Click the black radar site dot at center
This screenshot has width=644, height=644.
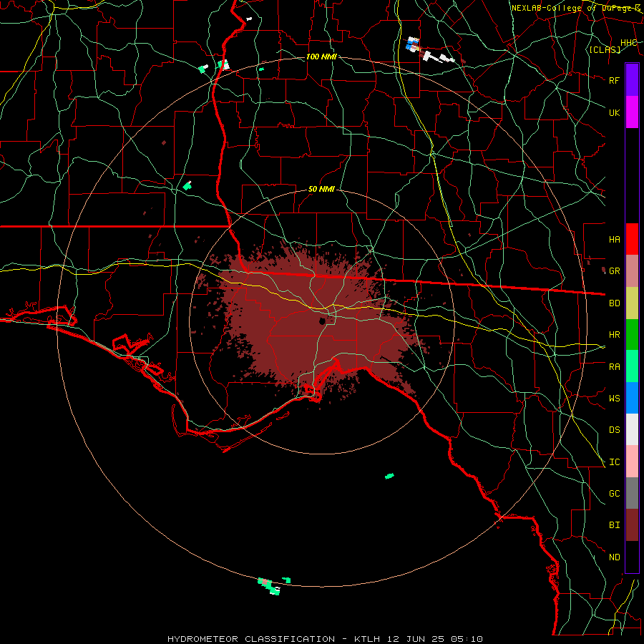click(x=323, y=321)
